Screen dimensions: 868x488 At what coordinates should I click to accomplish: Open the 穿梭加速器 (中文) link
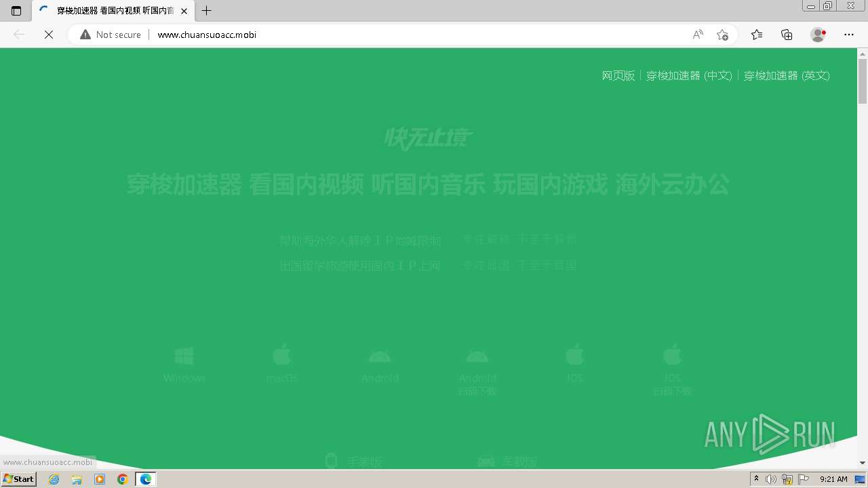[689, 75]
